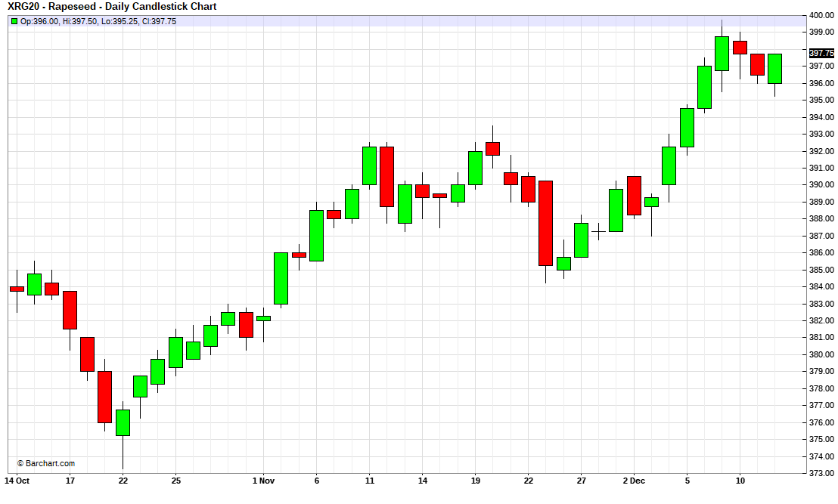
Task: Select the green candle peaking near 399.75
Action: 722,54
